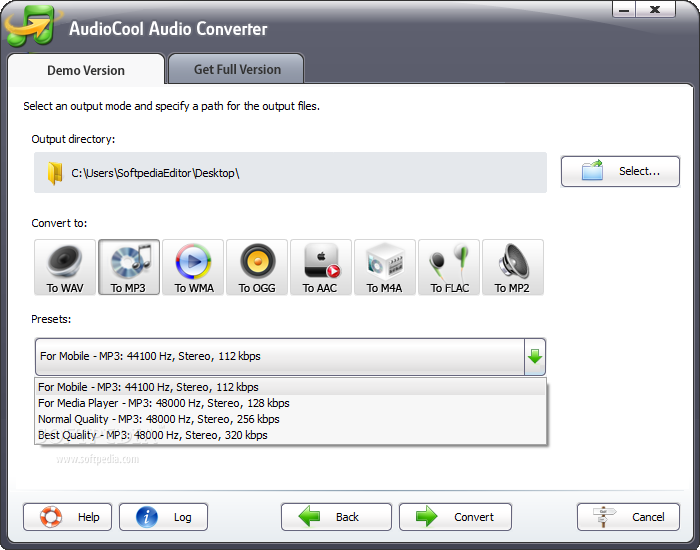Click the yellow folder icon in output path
Viewport: 700px width, 550px height.
[55, 173]
